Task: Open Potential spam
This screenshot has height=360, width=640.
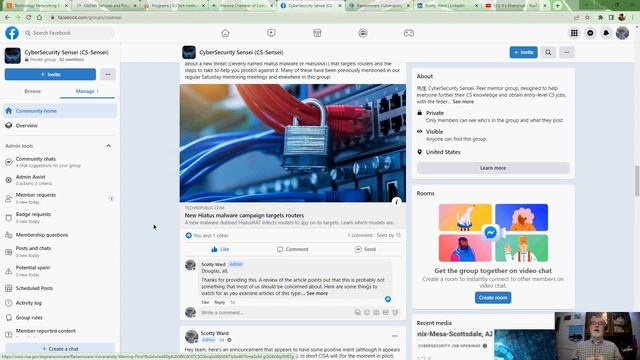Action: pos(60,271)
